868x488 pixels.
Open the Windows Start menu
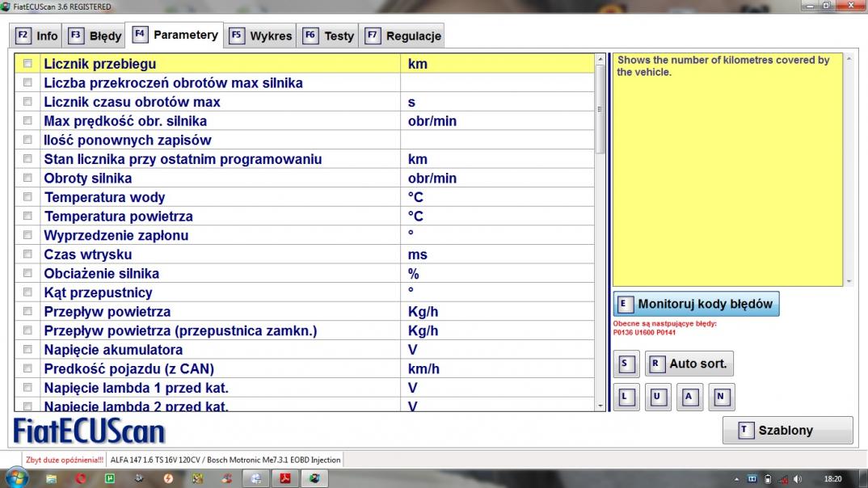coord(16,478)
